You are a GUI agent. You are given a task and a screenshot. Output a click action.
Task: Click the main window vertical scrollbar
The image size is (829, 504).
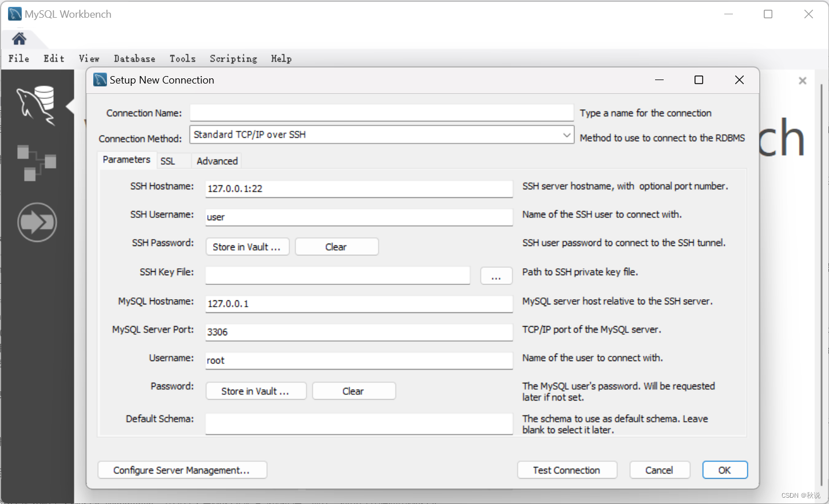coord(822,286)
